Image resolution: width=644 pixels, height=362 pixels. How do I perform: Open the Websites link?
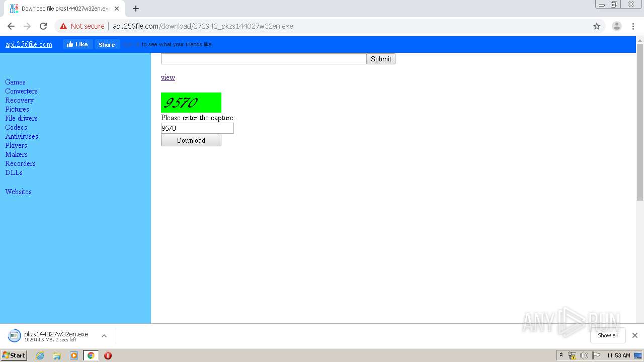18,192
